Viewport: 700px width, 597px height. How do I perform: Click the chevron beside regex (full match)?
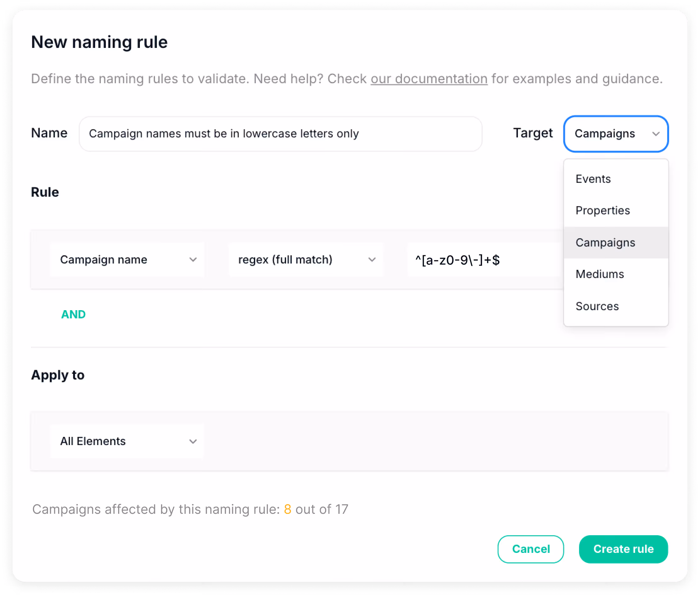[372, 260]
